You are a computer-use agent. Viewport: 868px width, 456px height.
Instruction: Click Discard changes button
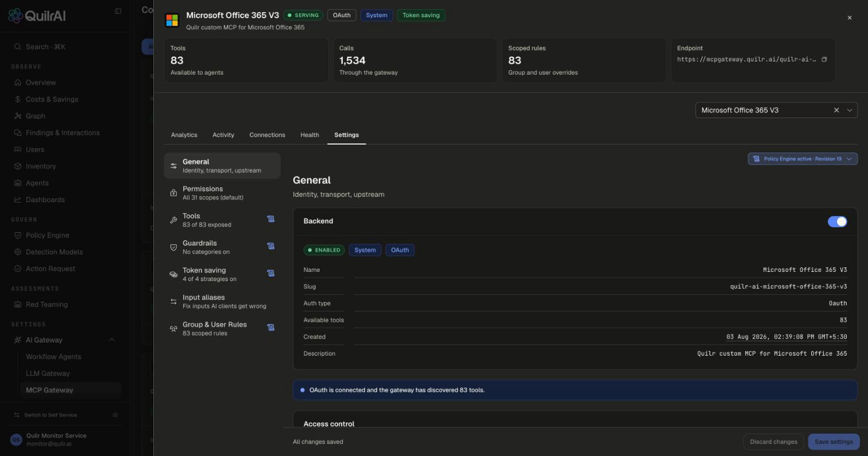pyautogui.click(x=773, y=442)
